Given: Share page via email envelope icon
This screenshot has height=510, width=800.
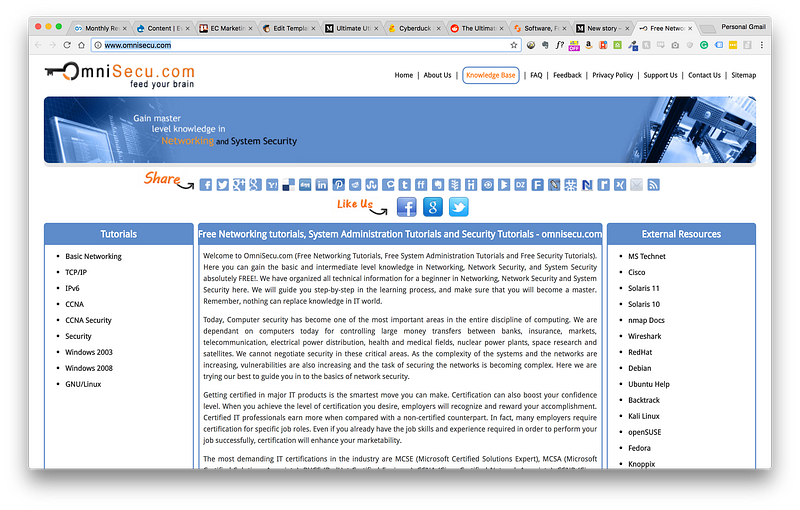Looking at the screenshot, I should (636, 185).
